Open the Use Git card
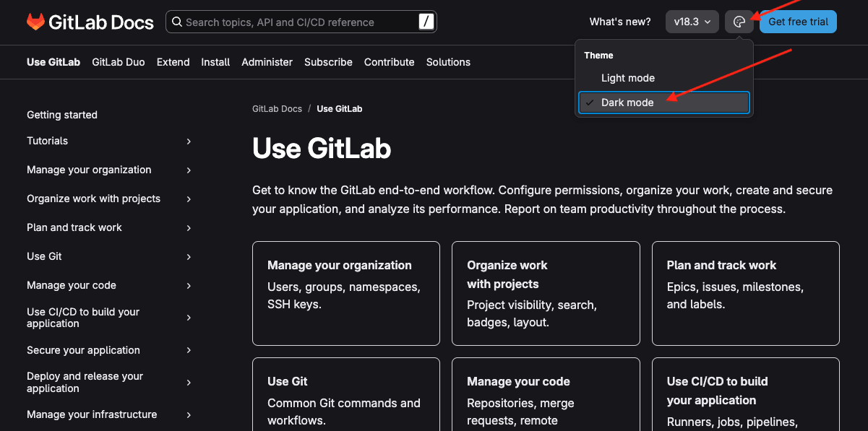This screenshot has width=868, height=431. tap(346, 394)
